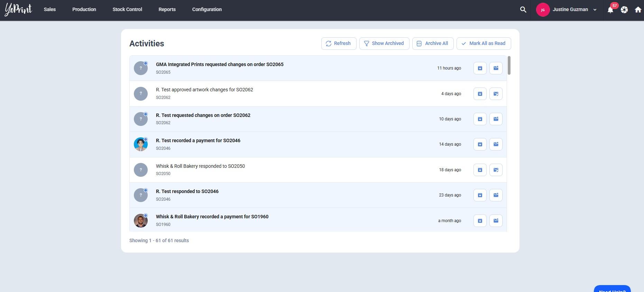Mark the SO2065 changes request as read
The image size is (644, 292).
[496, 68]
